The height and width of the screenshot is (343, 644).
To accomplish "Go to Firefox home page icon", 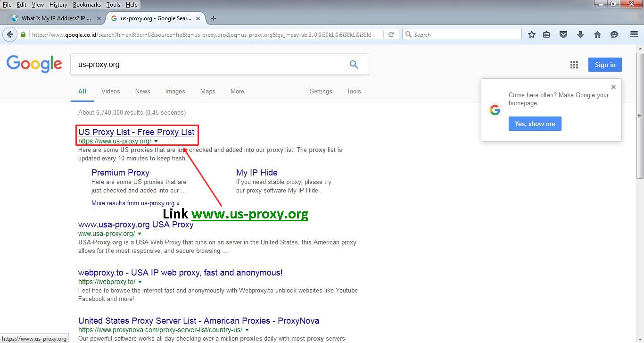I will (x=597, y=34).
